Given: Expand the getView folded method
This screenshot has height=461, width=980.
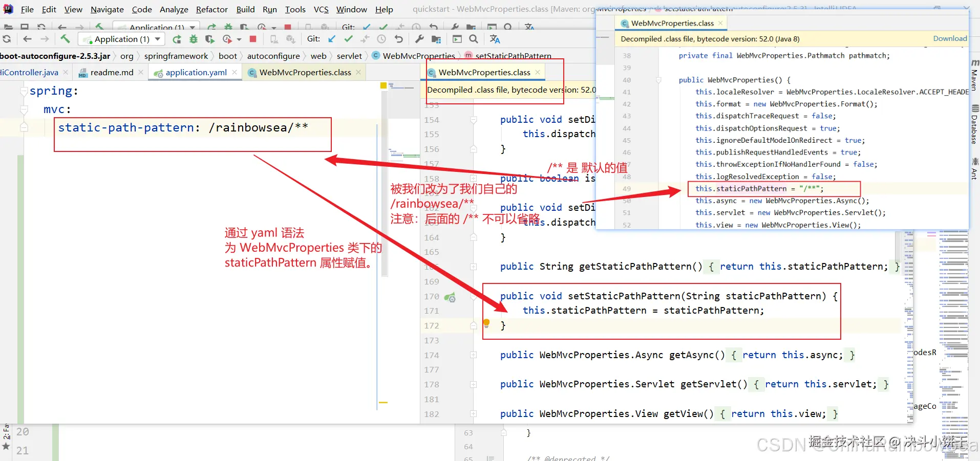Looking at the screenshot, I should [x=474, y=414].
